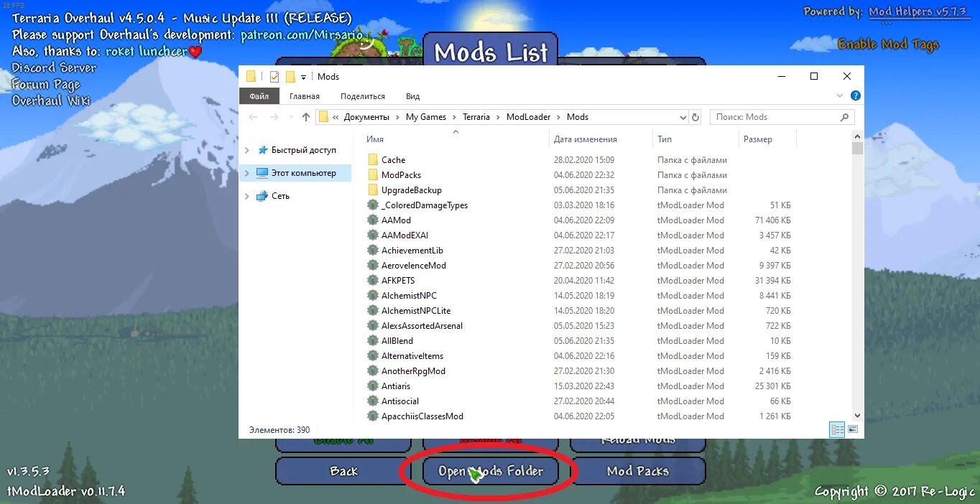Open recent locations dropdown arrow
This screenshot has height=504, width=980.
tap(291, 117)
